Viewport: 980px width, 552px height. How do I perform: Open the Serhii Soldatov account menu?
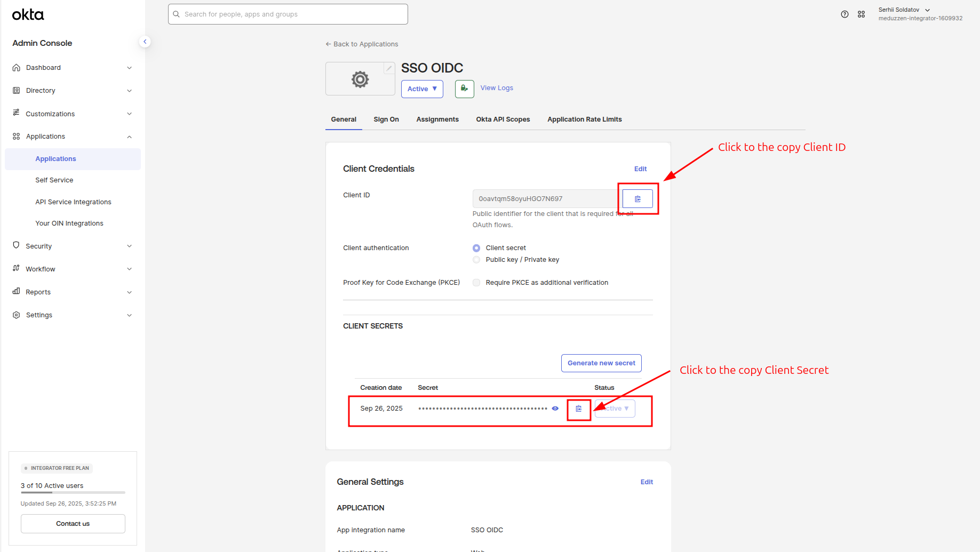pos(920,14)
